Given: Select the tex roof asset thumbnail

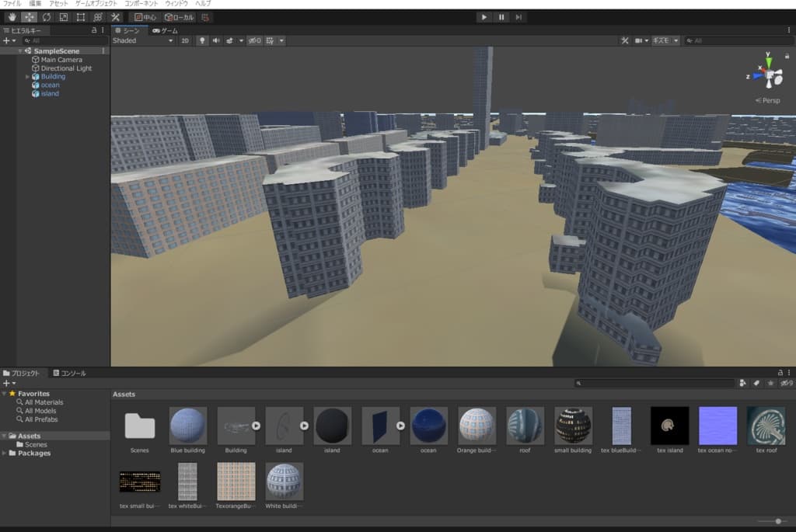Looking at the screenshot, I should [x=766, y=426].
